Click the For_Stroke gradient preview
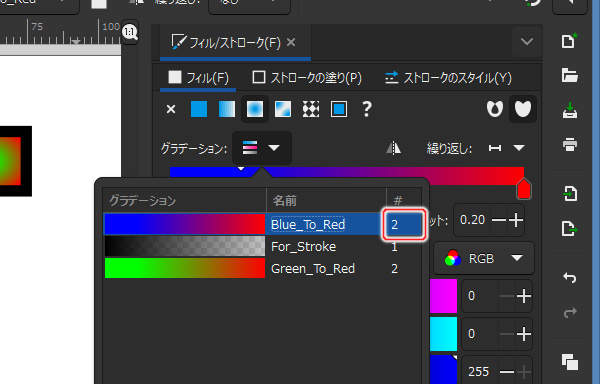 (x=184, y=246)
